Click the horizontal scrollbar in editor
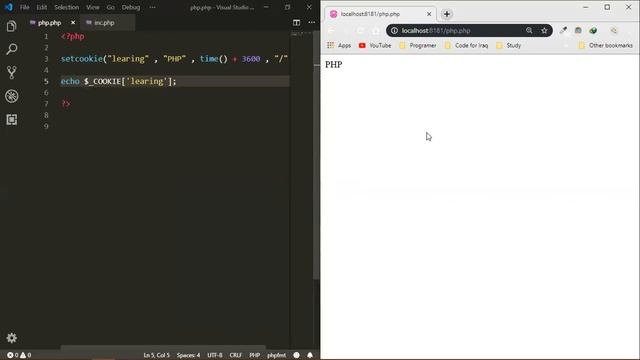 pyautogui.click(x=163, y=348)
